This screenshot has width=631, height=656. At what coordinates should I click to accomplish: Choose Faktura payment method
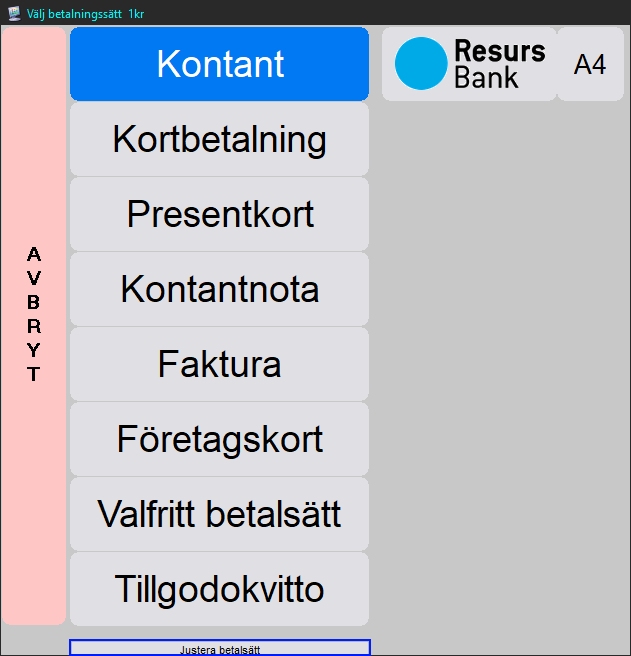tap(219, 364)
